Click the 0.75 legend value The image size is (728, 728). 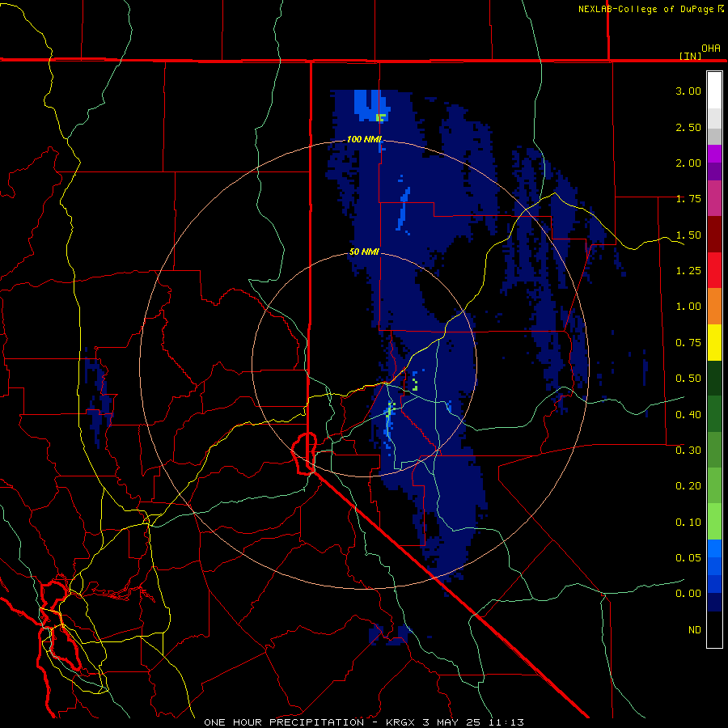(688, 343)
